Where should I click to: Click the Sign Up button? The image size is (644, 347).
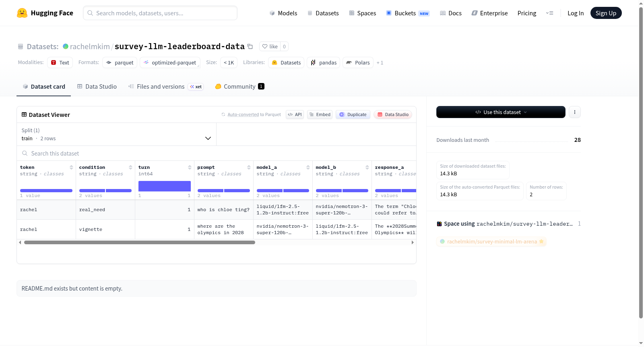point(606,13)
